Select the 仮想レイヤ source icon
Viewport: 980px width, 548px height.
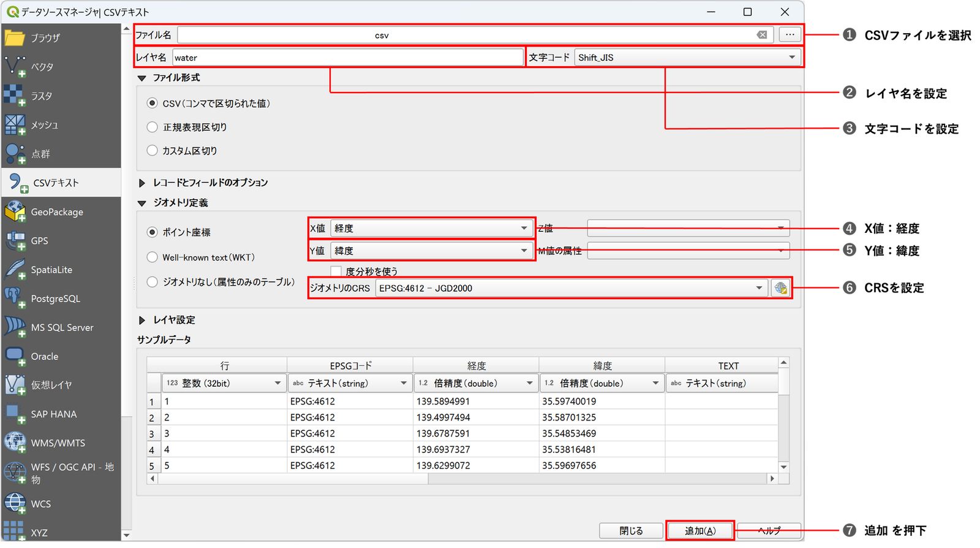15,384
